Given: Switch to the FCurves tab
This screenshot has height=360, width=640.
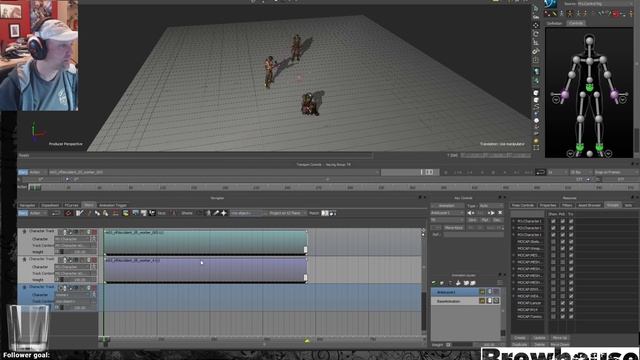Looking at the screenshot, I should pos(71,205).
